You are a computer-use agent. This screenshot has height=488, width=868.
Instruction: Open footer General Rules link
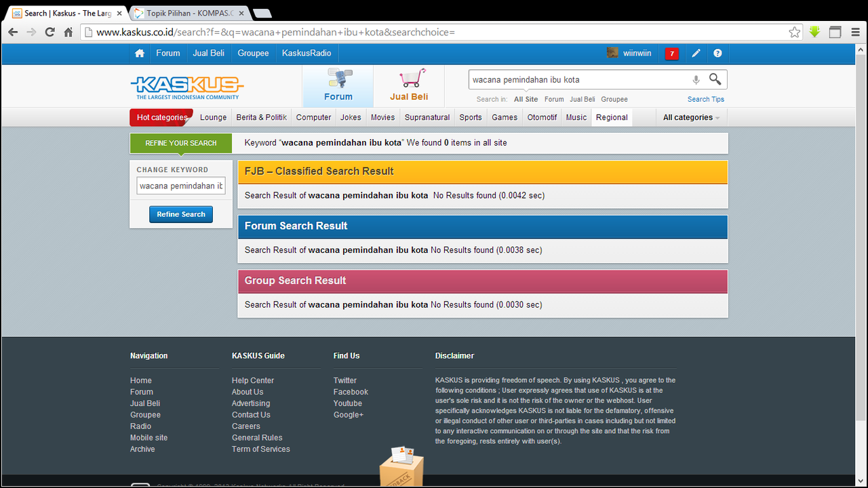pyautogui.click(x=257, y=438)
